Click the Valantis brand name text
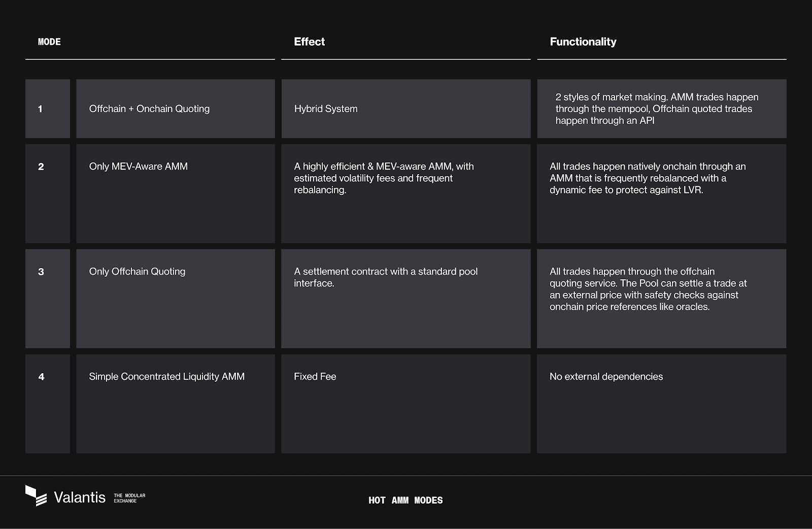812x529 pixels. (80, 498)
